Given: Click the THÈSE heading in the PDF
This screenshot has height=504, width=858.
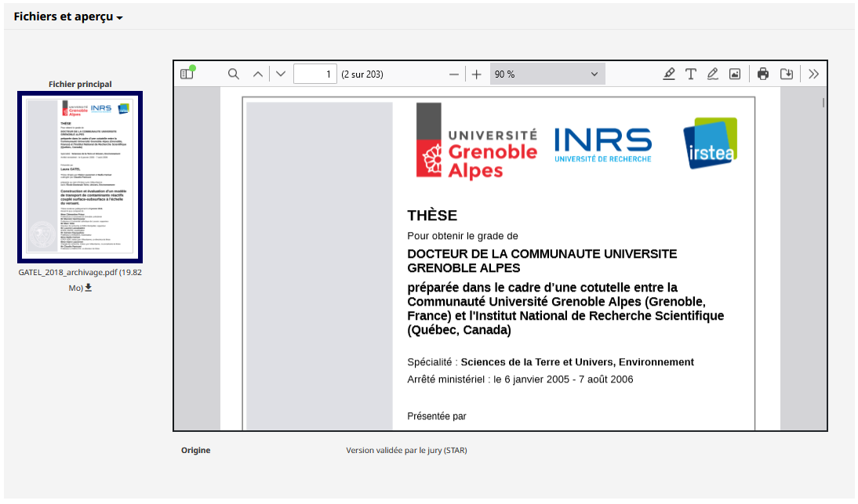Looking at the screenshot, I should (431, 216).
